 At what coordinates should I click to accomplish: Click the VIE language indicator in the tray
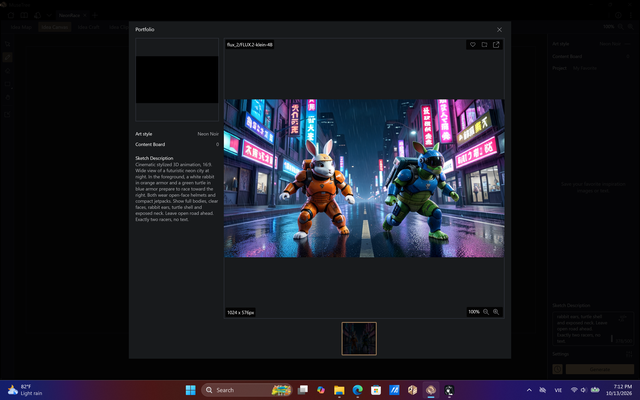pos(558,390)
